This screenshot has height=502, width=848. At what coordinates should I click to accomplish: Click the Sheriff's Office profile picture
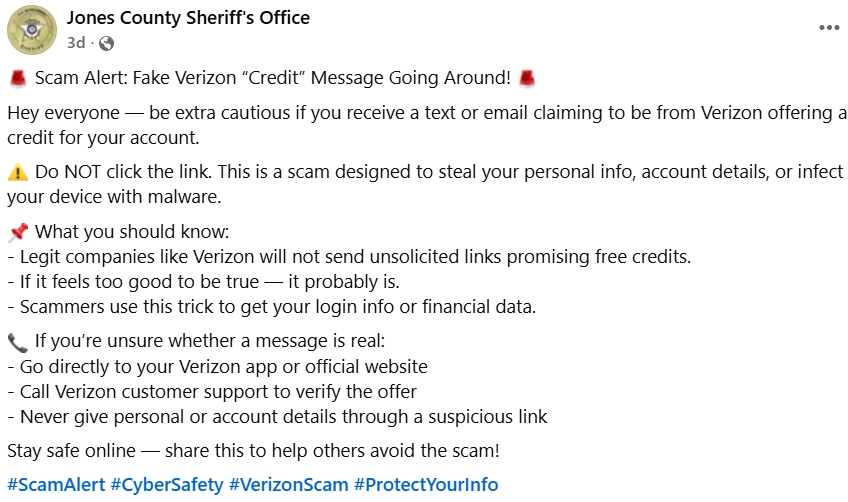[x=32, y=30]
